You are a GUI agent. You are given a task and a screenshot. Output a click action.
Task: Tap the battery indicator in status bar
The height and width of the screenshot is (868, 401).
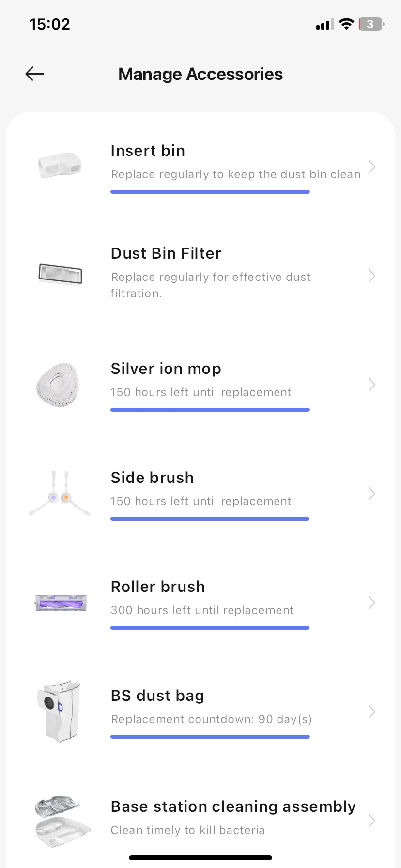(x=370, y=24)
